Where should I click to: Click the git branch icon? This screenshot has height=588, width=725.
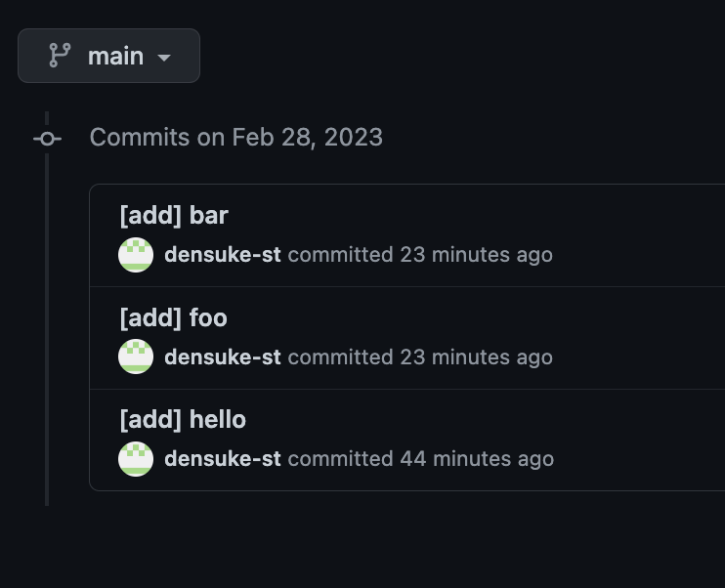tap(60, 56)
